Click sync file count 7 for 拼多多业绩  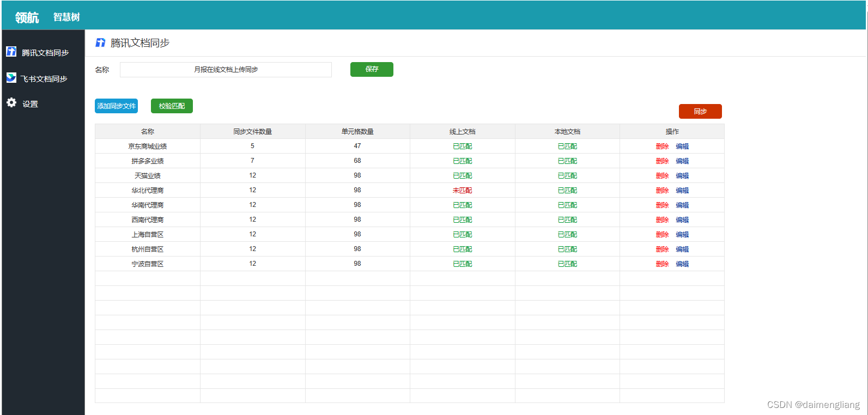tap(252, 161)
